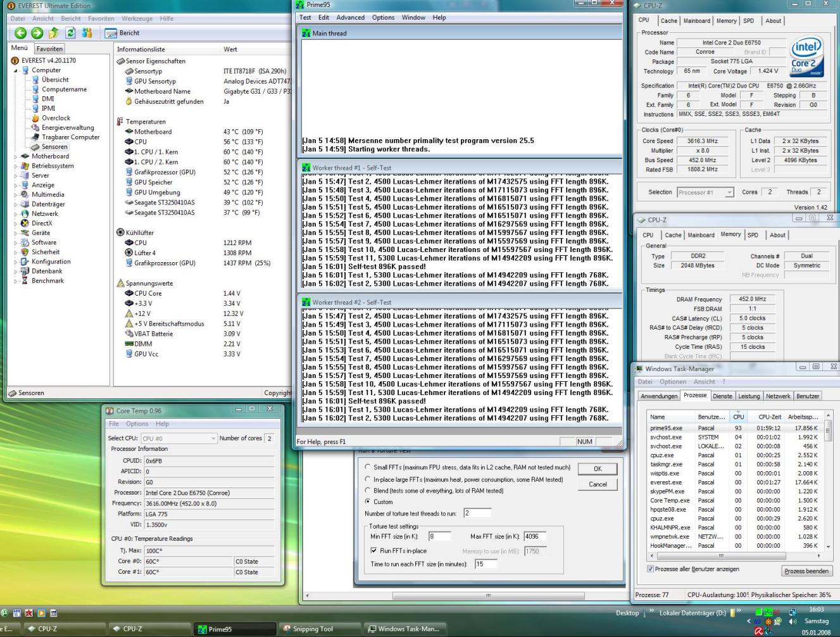Collapse the Computer tree node
The height and width of the screenshot is (637, 840).
[x=16, y=70]
